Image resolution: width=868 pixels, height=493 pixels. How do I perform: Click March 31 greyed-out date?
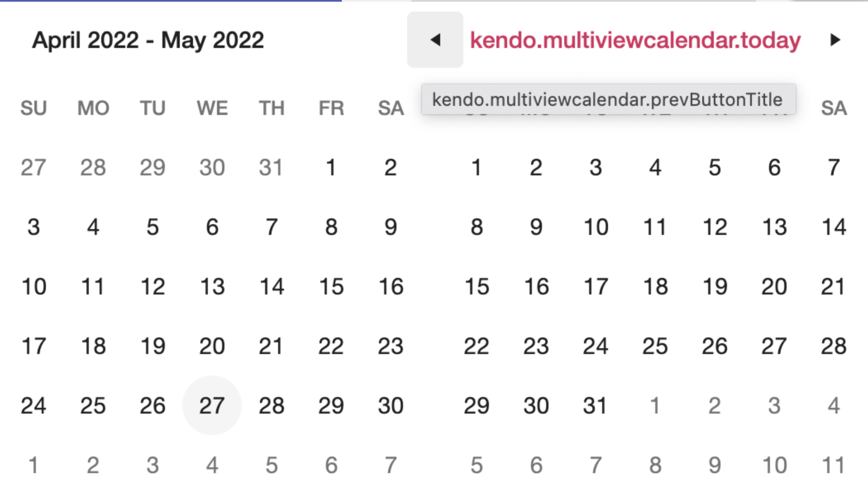click(272, 167)
